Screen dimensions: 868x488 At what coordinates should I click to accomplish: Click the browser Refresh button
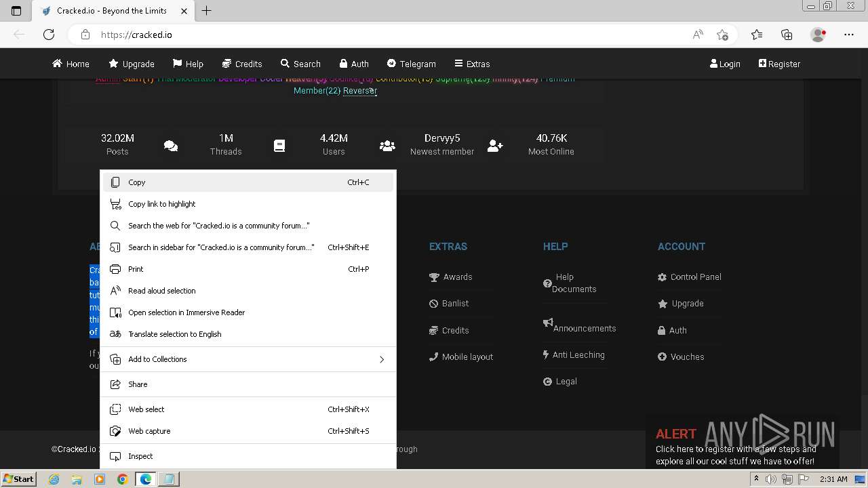pos(49,35)
